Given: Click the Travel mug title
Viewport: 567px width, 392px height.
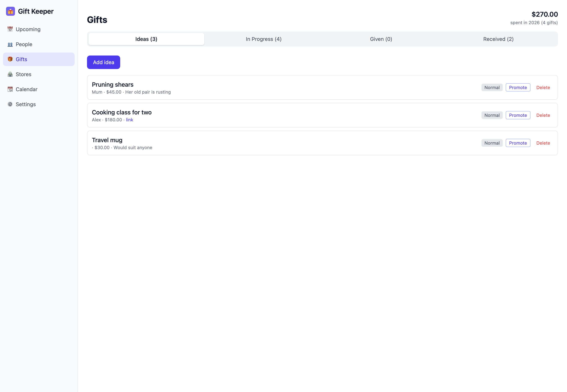Looking at the screenshot, I should pos(107,140).
